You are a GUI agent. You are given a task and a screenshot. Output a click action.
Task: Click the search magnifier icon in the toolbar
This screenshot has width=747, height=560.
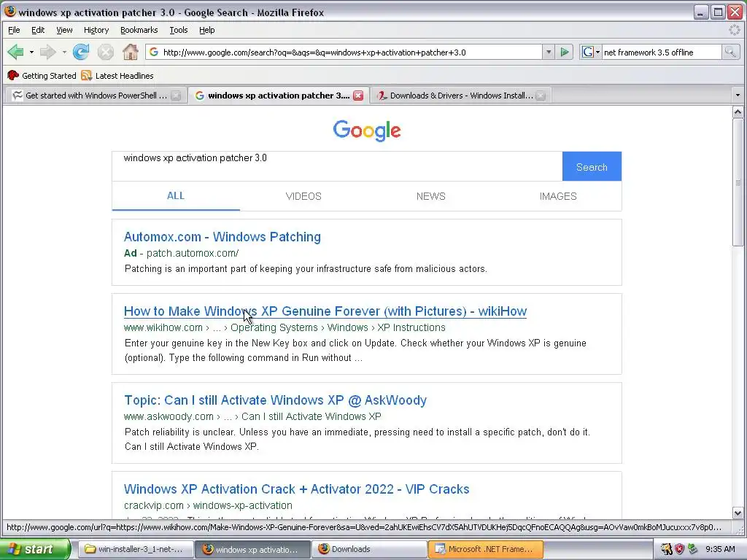click(x=730, y=52)
